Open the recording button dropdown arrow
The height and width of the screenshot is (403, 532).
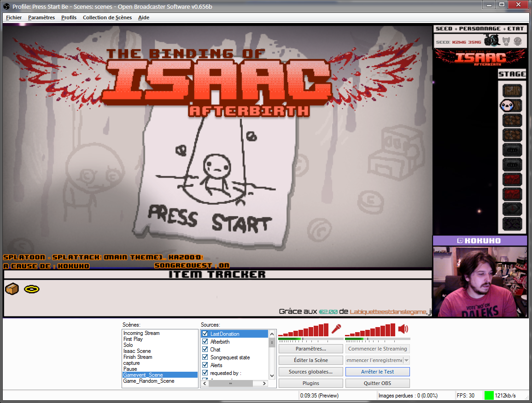[x=406, y=360]
